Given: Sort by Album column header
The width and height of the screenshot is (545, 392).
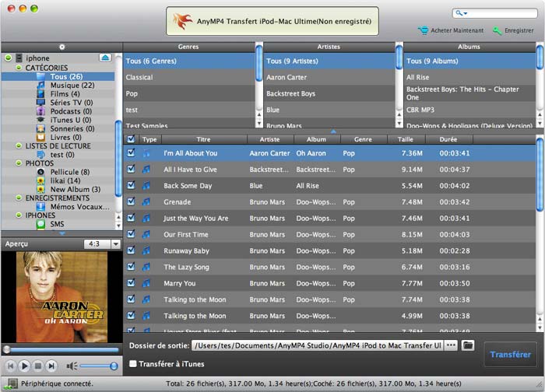Looking at the screenshot, I should pyautogui.click(x=316, y=139).
